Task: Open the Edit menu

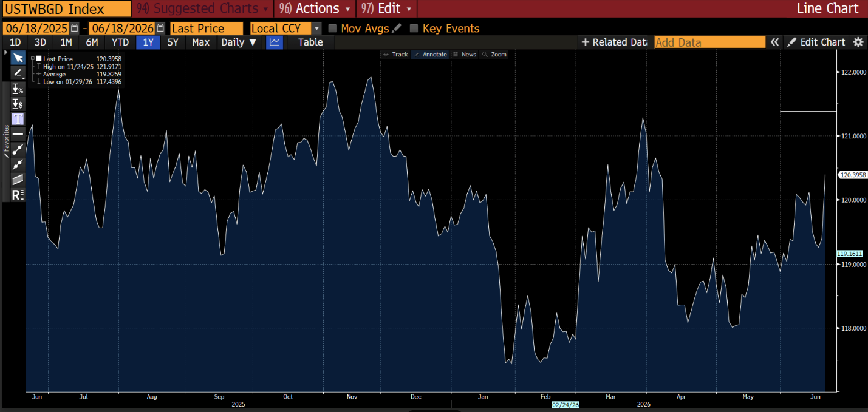Action: pos(386,8)
